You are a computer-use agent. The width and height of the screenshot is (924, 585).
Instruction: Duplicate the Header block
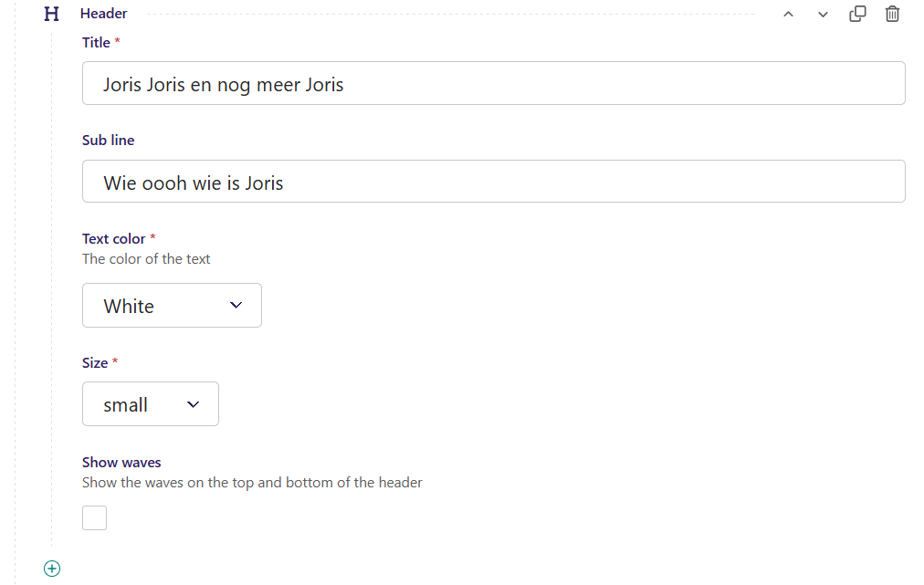pyautogui.click(x=857, y=14)
